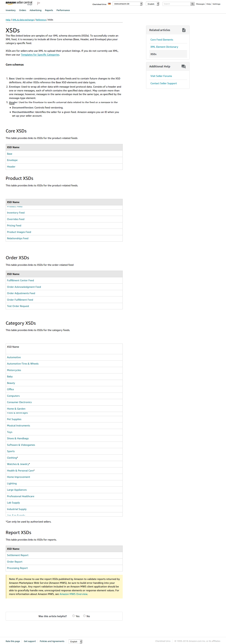Open the Order Report XSD

pos(15,562)
